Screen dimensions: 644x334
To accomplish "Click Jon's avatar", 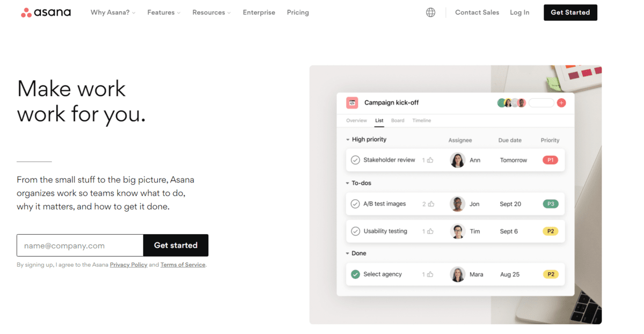I will pos(457,204).
